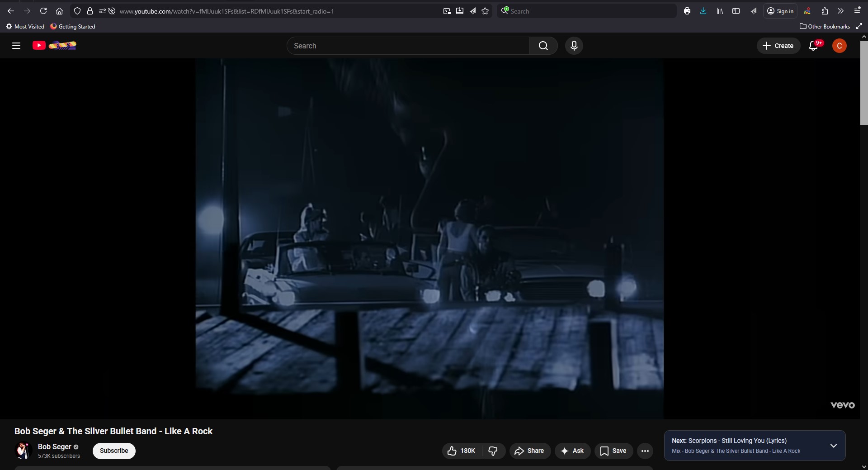
Task: Focus the YouTube search input field
Action: point(407,46)
